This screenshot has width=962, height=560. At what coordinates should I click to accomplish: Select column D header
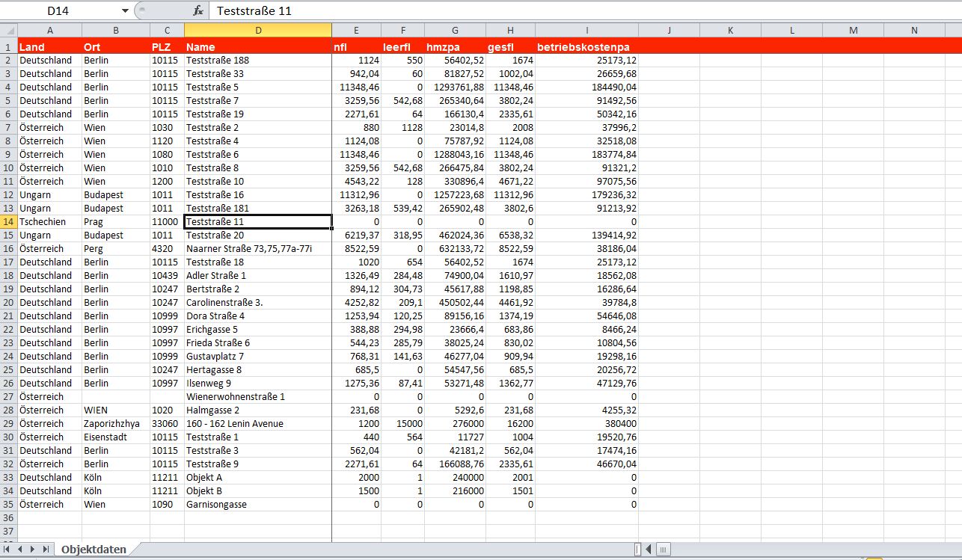(x=258, y=31)
